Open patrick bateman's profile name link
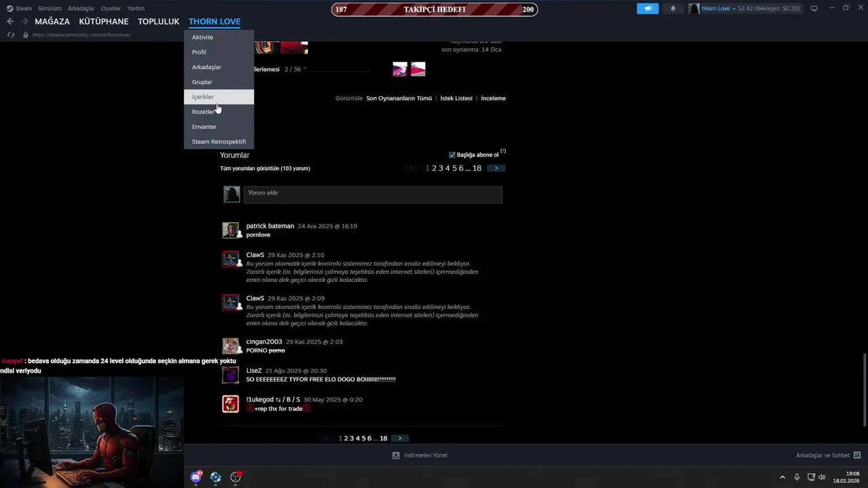The width and height of the screenshot is (868, 488). tap(270, 226)
